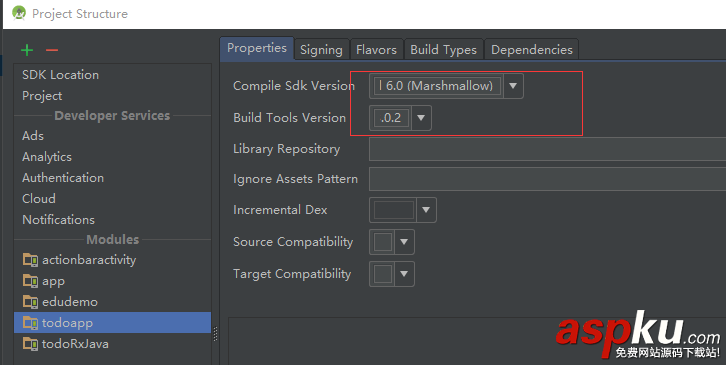Image resolution: width=726 pixels, height=365 pixels.
Task: Click the Android Studio logo in title bar
Action: pos(19,13)
